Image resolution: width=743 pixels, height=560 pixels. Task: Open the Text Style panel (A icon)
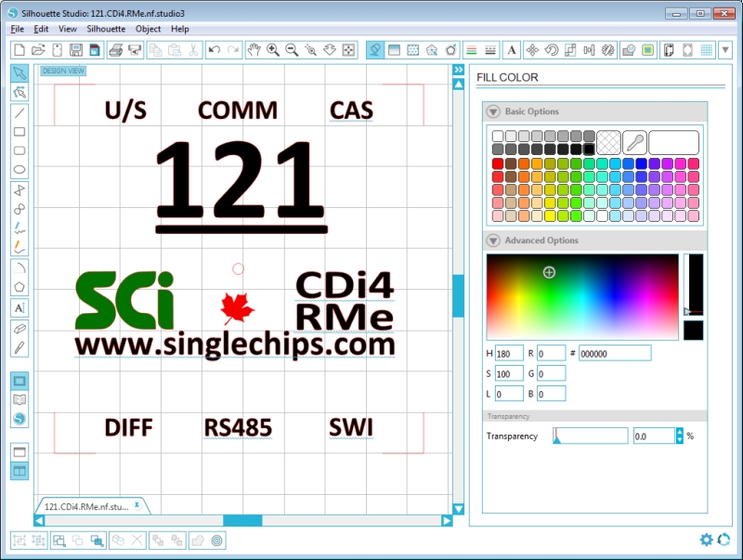pos(512,50)
